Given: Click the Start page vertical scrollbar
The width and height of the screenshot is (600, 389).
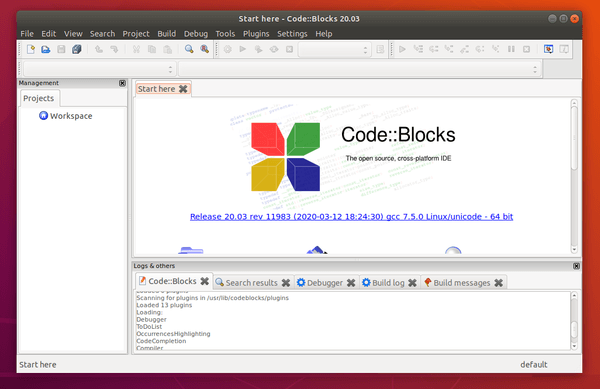Looking at the screenshot, I should [x=574, y=176].
